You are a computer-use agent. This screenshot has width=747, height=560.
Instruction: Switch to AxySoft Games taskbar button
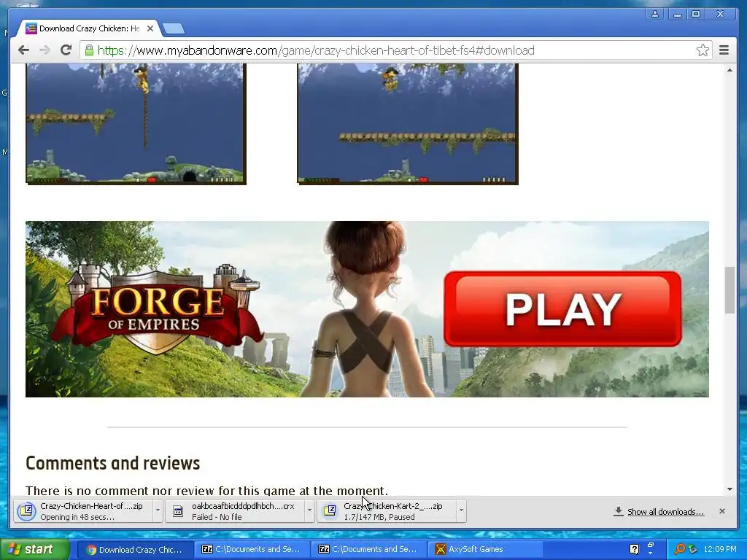pyautogui.click(x=485, y=550)
